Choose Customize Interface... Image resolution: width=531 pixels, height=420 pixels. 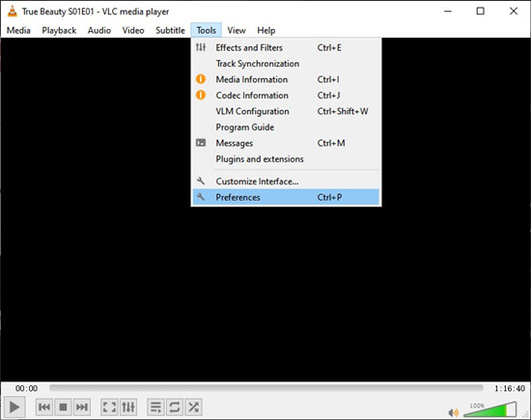(x=286, y=182)
